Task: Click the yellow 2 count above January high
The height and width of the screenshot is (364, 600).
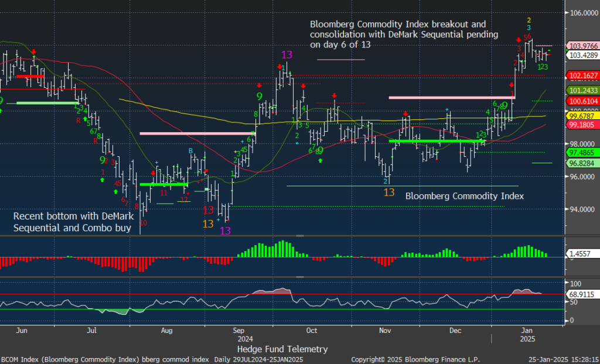Action: [529, 20]
